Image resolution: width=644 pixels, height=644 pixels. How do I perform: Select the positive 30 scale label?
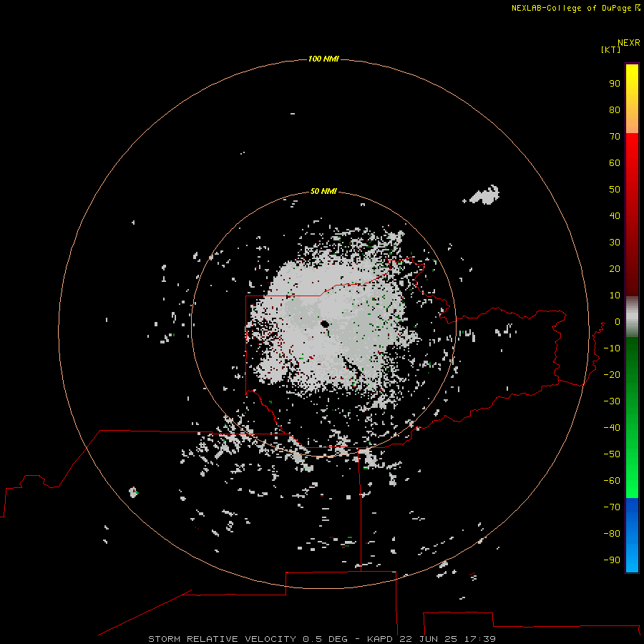[615, 243]
